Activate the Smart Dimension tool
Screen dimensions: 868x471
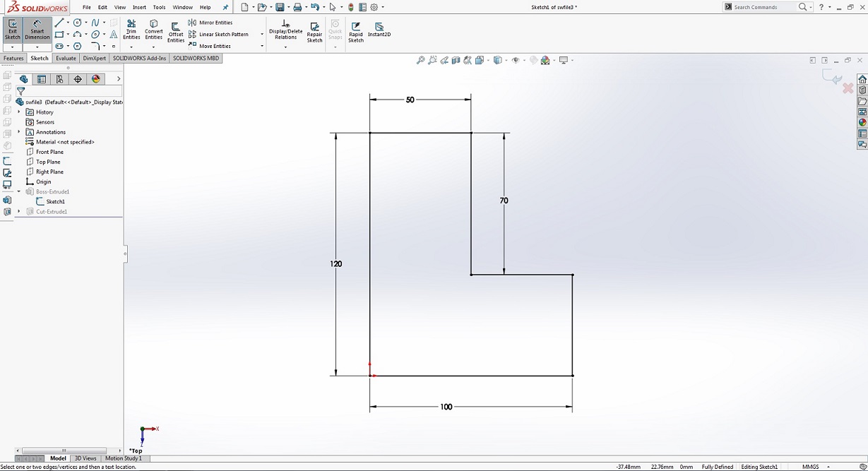(x=37, y=30)
